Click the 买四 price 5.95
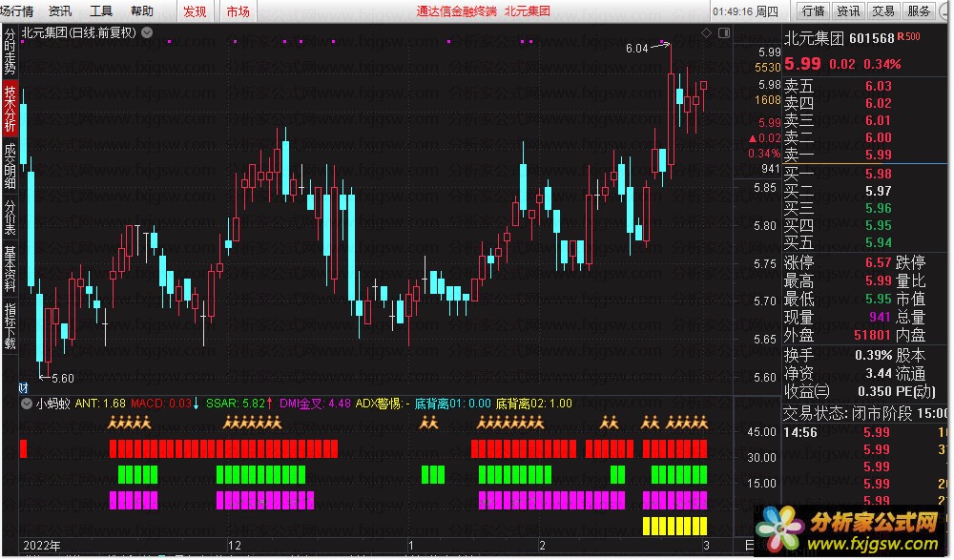The image size is (954, 560). tap(878, 226)
